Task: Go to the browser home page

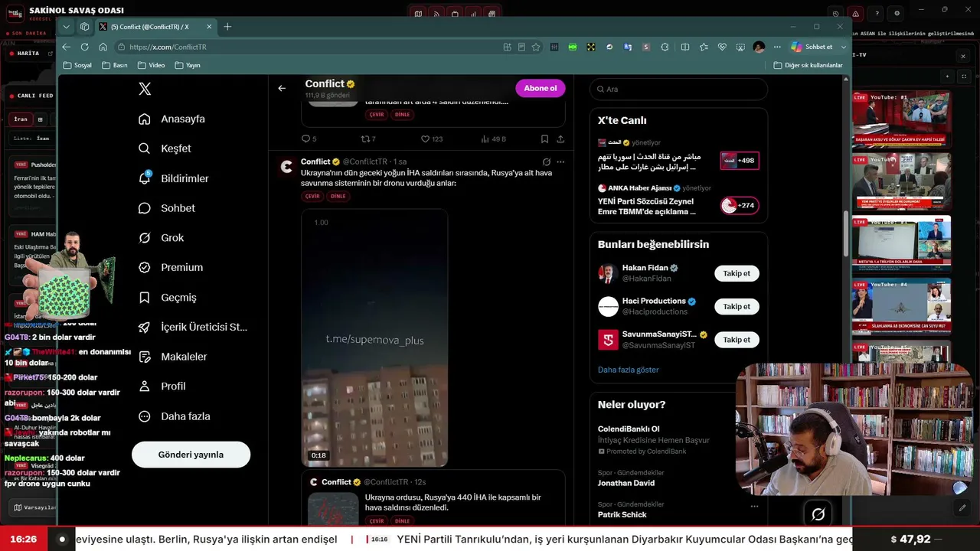Action: [x=103, y=47]
